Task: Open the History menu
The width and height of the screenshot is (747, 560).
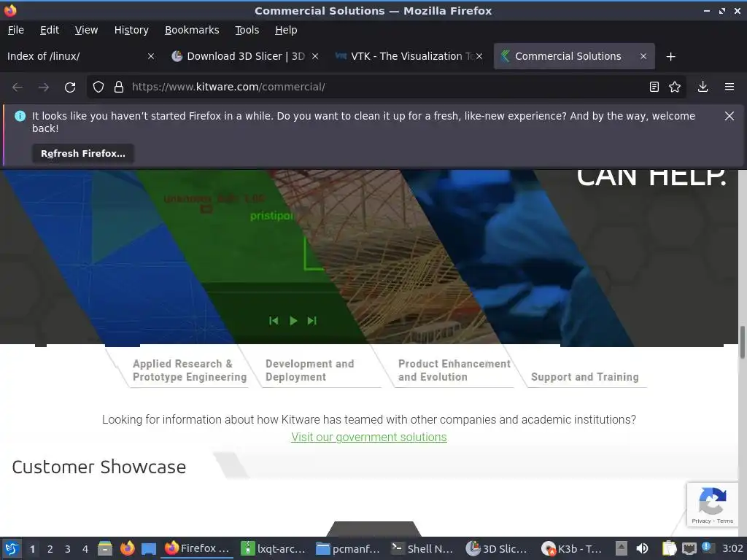Action: (x=131, y=30)
